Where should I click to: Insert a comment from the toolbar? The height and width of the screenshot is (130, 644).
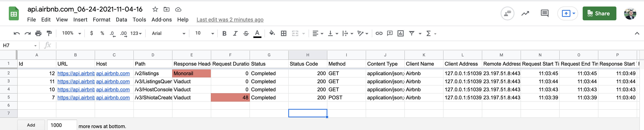point(390,33)
